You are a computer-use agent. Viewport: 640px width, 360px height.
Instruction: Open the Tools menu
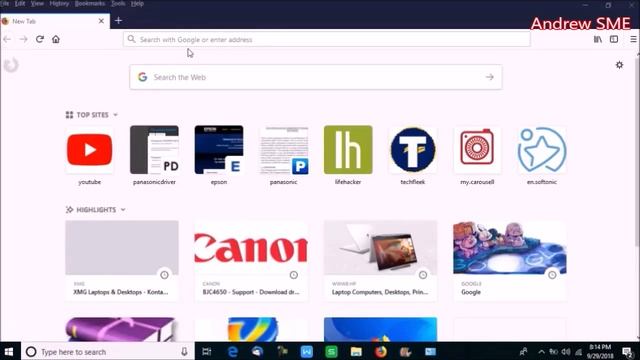[x=118, y=4]
